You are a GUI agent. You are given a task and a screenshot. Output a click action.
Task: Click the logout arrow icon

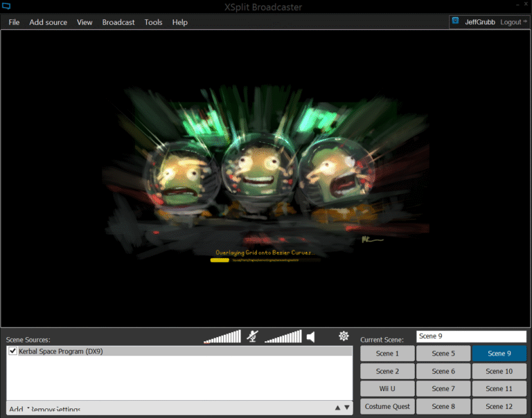526,21
